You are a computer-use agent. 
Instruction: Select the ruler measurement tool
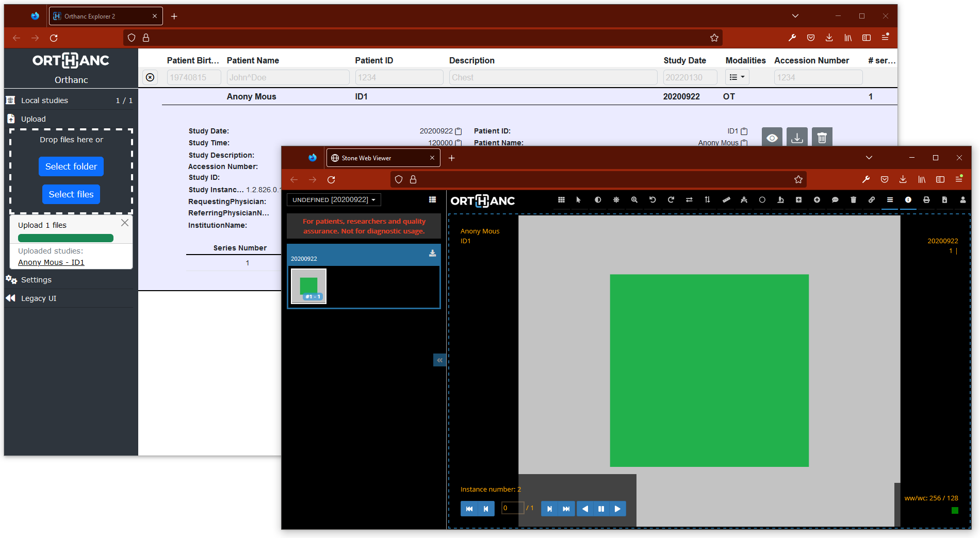[x=726, y=200]
